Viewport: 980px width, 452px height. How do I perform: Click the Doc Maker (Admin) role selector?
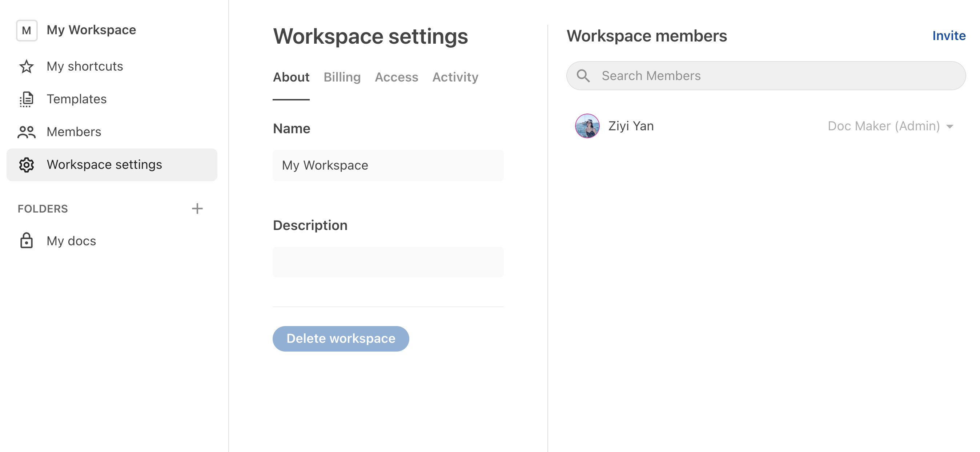(x=883, y=126)
